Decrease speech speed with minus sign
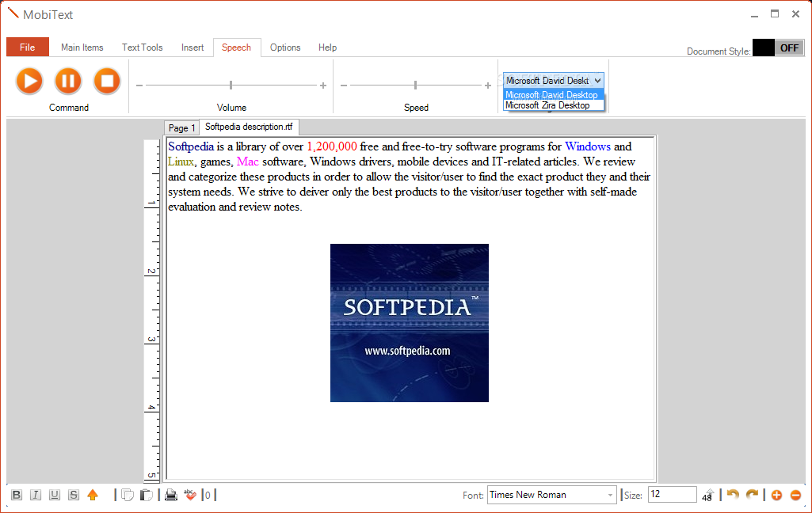The width and height of the screenshot is (812, 513). (x=344, y=85)
